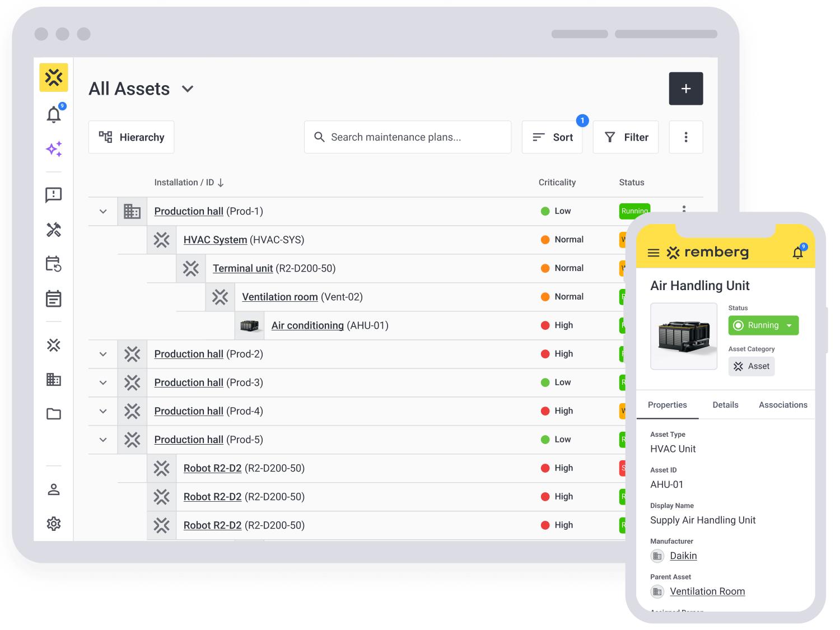The width and height of the screenshot is (840, 630).
Task: Open the AI sparkle assistant icon
Action: pos(54,149)
